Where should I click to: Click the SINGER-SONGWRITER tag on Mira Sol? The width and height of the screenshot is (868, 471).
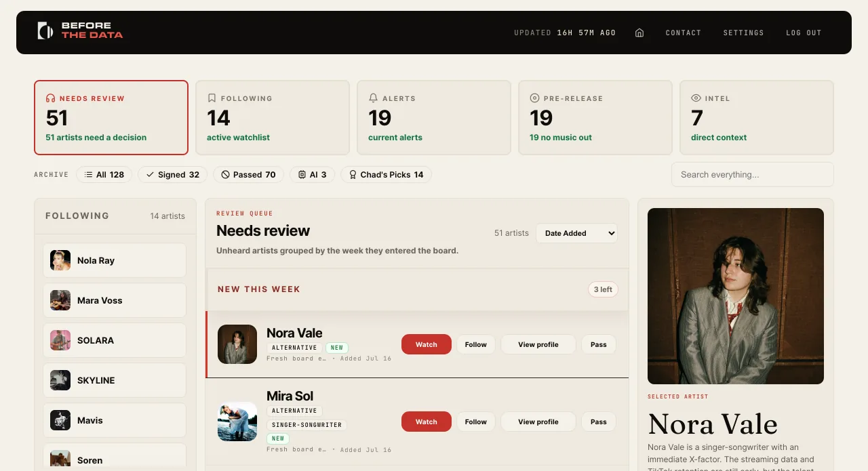(307, 425)
